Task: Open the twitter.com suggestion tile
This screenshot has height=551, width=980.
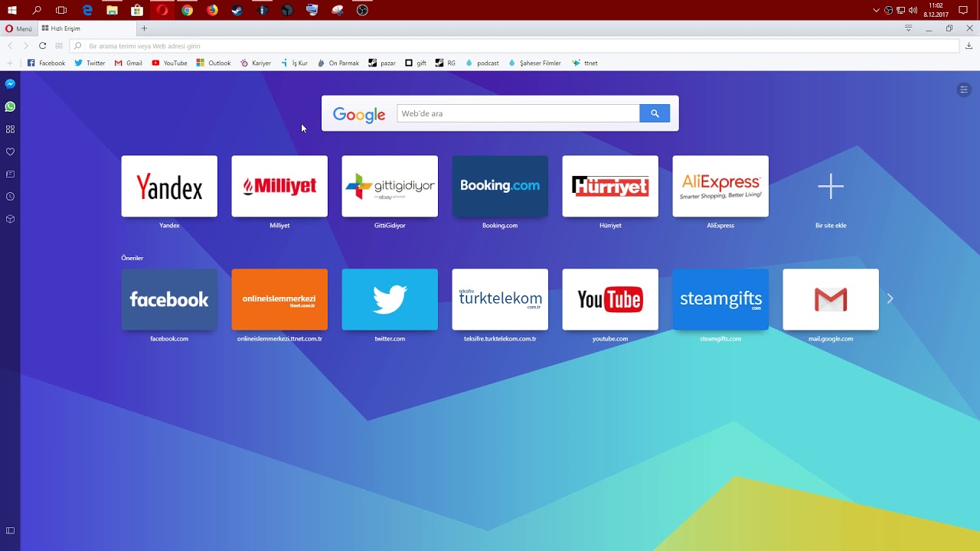Action: (390, 299)
